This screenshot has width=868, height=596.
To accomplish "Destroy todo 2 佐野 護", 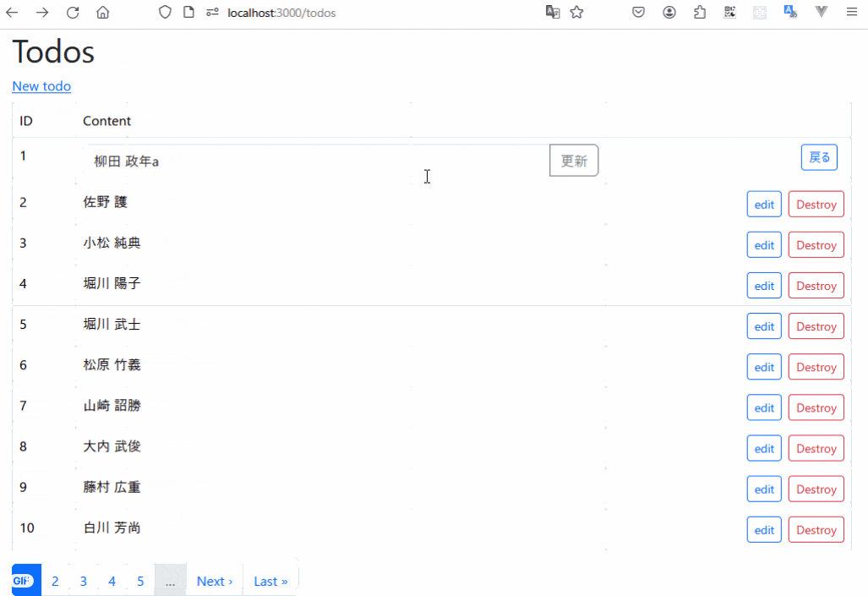I will (x=816, y=205).
